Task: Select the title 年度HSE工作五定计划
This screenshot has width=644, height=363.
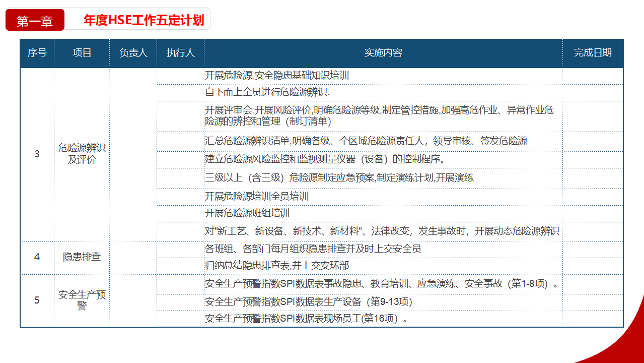Action: (144, 20)
